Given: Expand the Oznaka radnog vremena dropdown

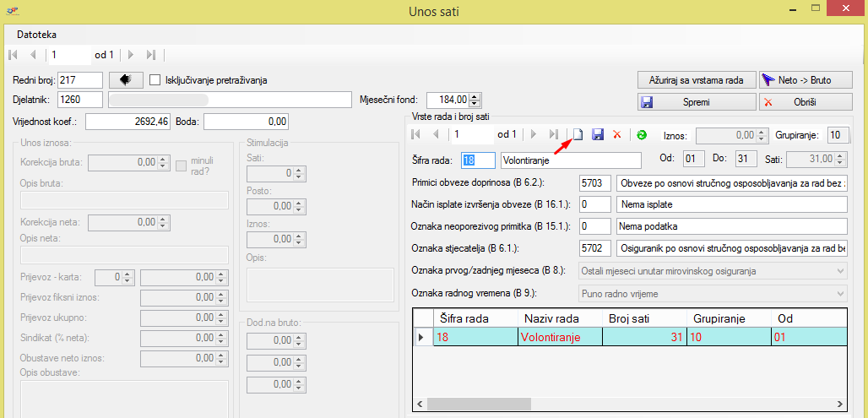Looking at the screenshot, I should [x=839, y=293].
